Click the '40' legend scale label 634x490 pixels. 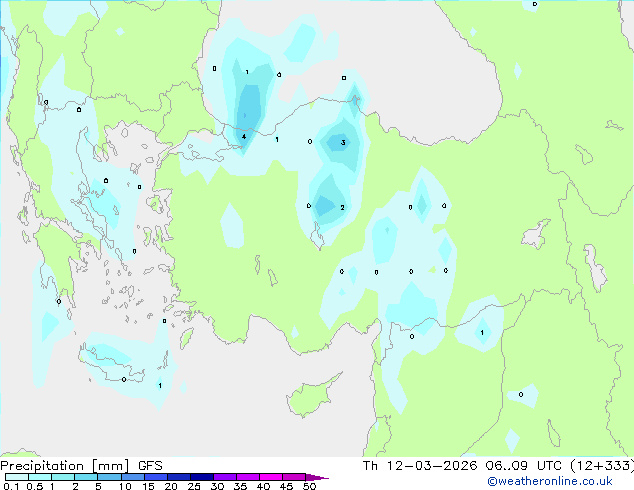tap(263, 486)
